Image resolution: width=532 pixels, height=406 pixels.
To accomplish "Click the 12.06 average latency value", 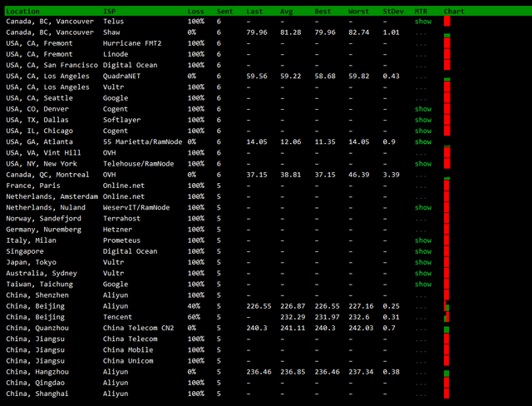I will (x=290, y=142).
